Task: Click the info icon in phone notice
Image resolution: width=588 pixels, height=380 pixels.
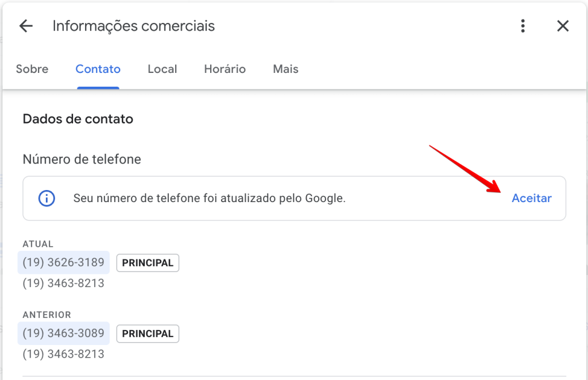Action: 47,198
